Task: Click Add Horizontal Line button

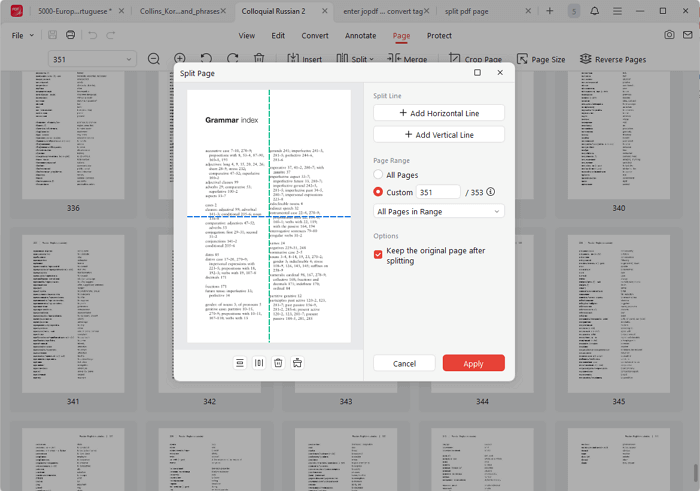Action: point(439,113)
